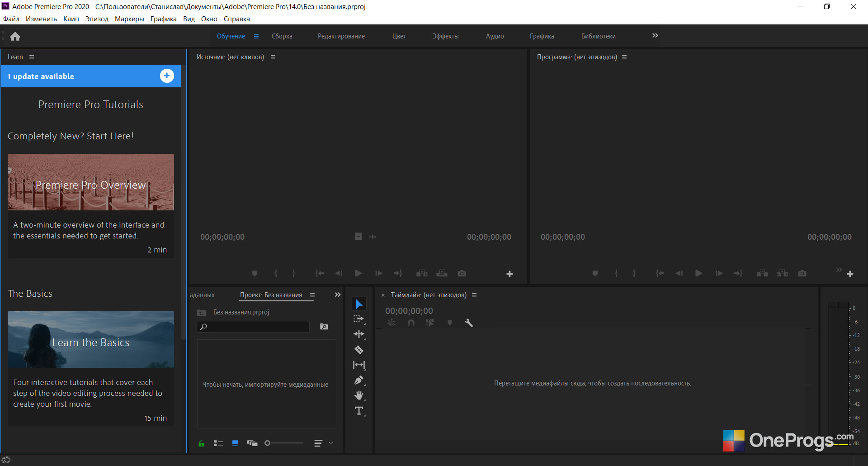Add a marker in the Timeline panel

449,323
